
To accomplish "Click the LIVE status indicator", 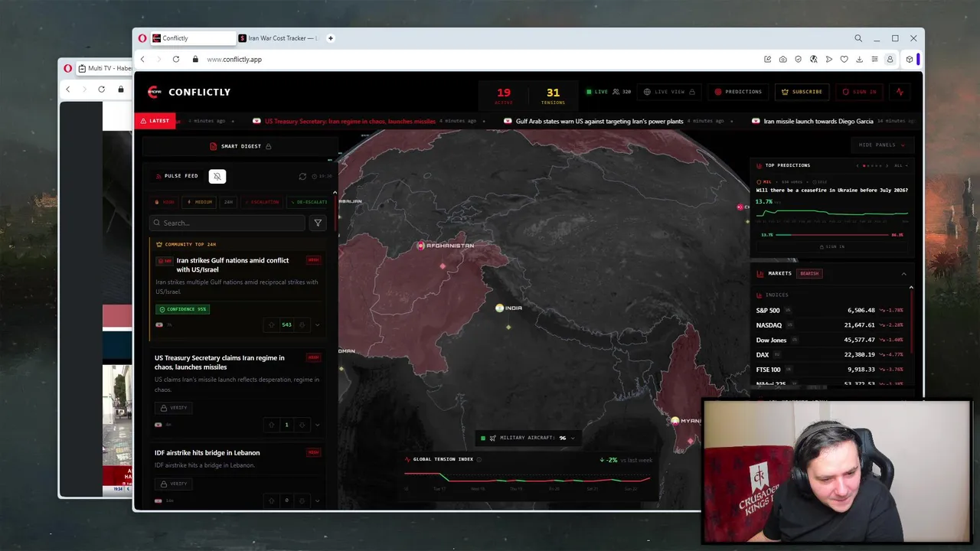I will (x=597, y=92).
